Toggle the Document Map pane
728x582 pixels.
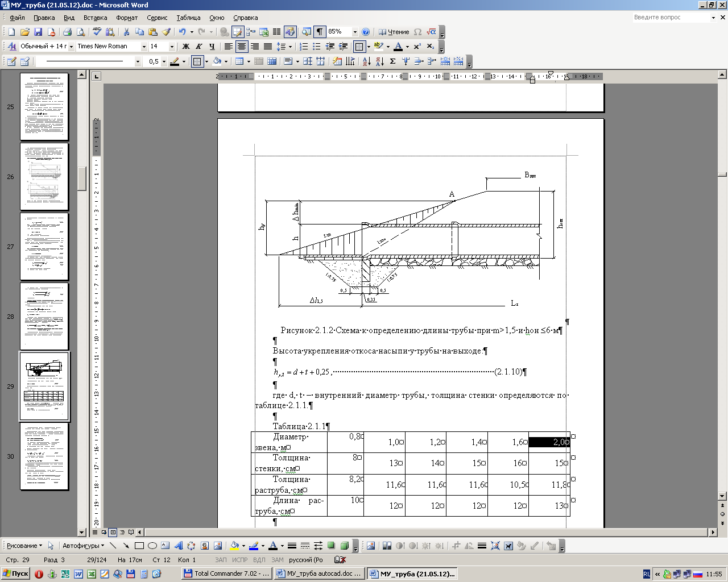tap(307, 32)
